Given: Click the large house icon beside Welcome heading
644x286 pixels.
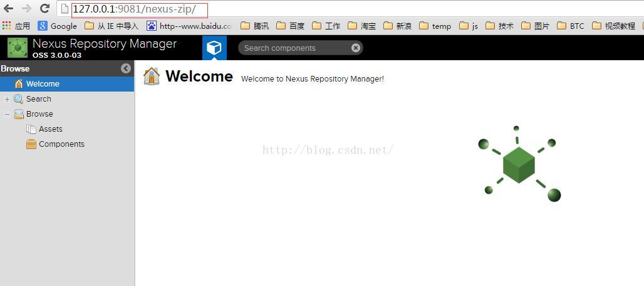Looking at the screenshot, I should 152,77.
